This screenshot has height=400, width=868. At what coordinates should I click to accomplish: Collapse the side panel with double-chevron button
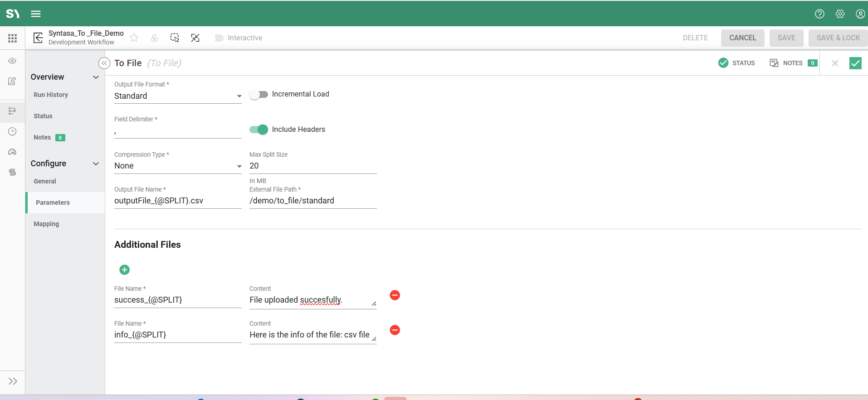104,63
